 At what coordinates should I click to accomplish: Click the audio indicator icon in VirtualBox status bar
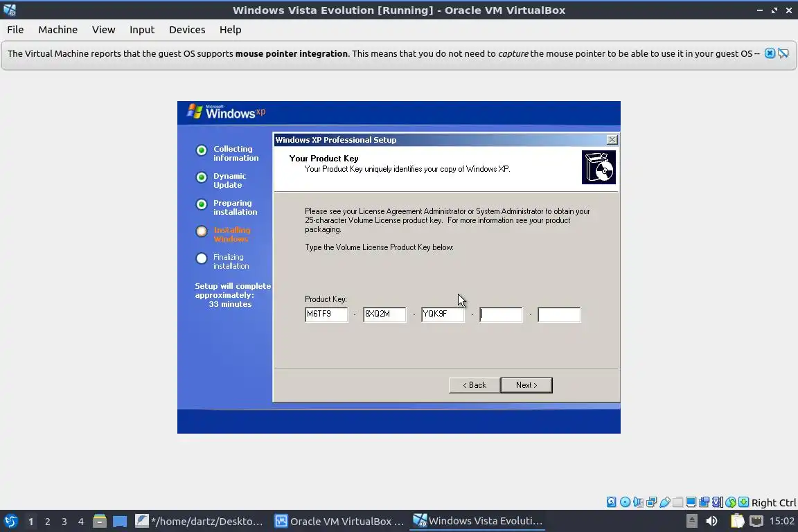(638, 502)
